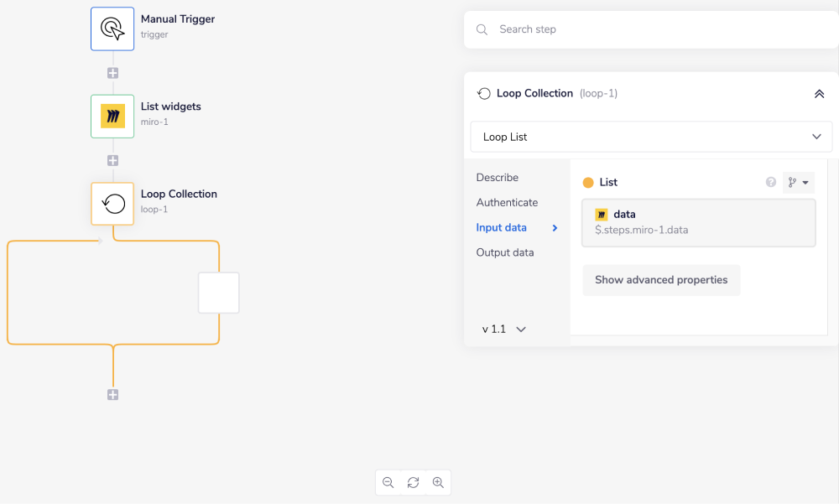
Task: Click the empty placeholder box inside loop
Action: pyautogui.click(x=219, y=293)
